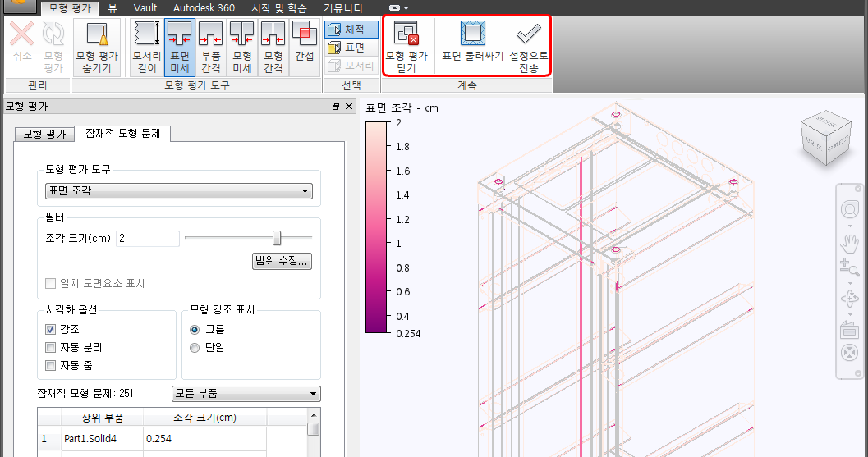The image size is (868, 457).
Task: Open the 시작 및 학습 tab
Action: [279, 8]
